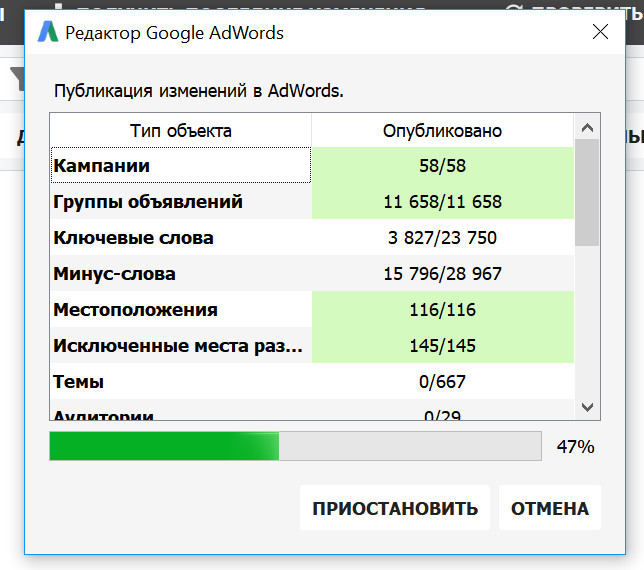Click the vertical scrollbar thumb in table
Image resolution: width=644 pixels, height=570 pixels.
point(587,193)
